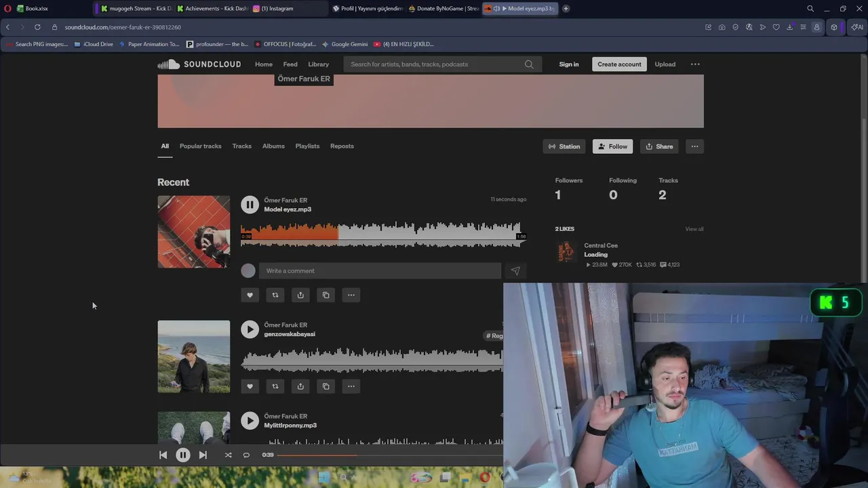This screenshot has height=488, width=868.
Task: Switch to the Tracks tab
Action: tap(241, 146)
